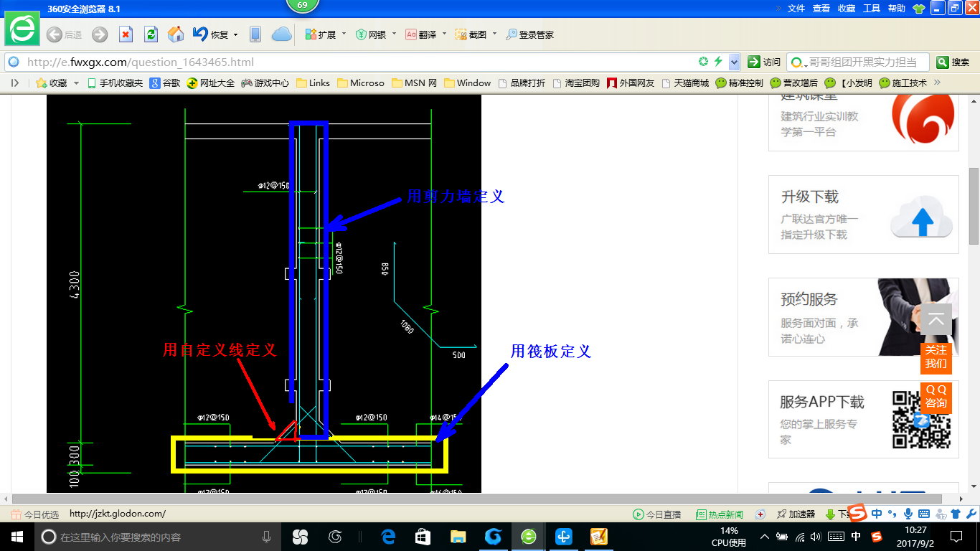Open File Explorer from the taskbar
980x551 pixels.
pos(458,536)
